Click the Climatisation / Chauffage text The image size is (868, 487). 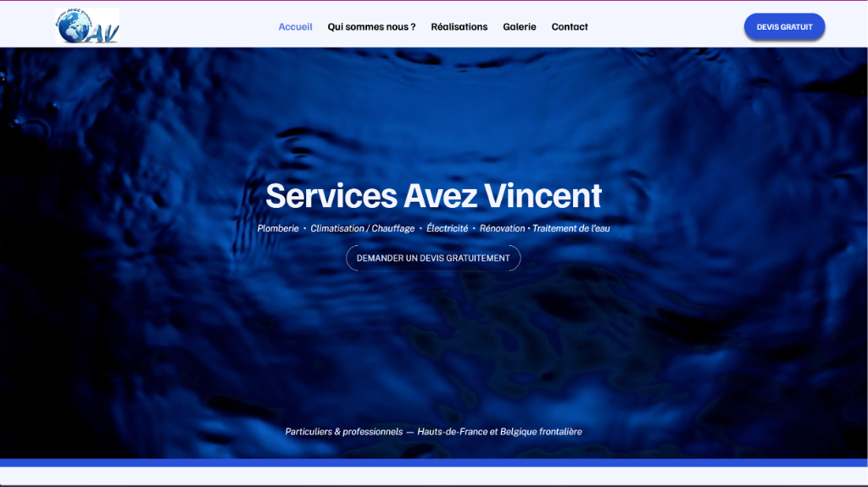(363, 228)
